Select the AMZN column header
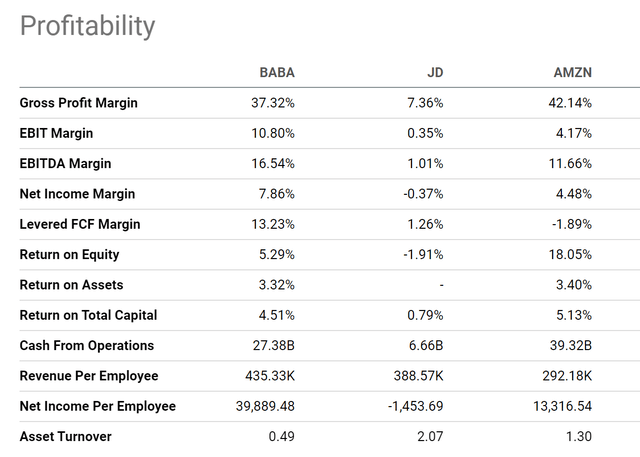640x457 pixels. pos(572,73)
